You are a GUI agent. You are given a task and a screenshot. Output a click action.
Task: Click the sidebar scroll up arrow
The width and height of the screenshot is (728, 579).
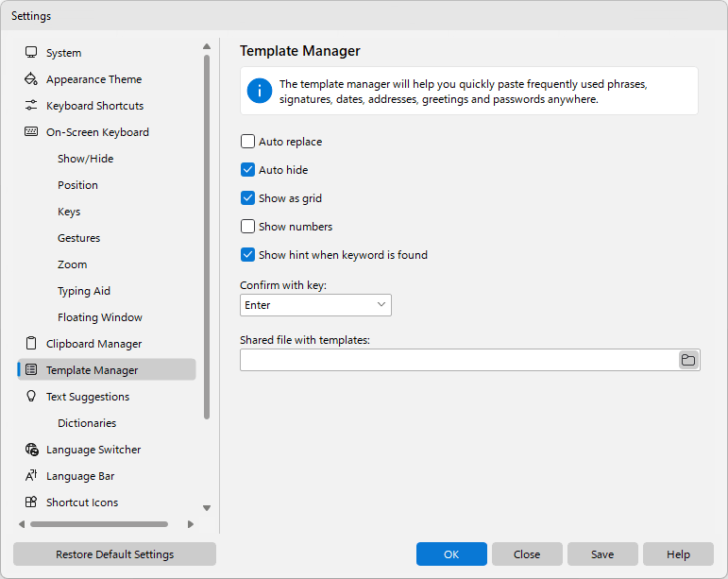pos(207,46)
